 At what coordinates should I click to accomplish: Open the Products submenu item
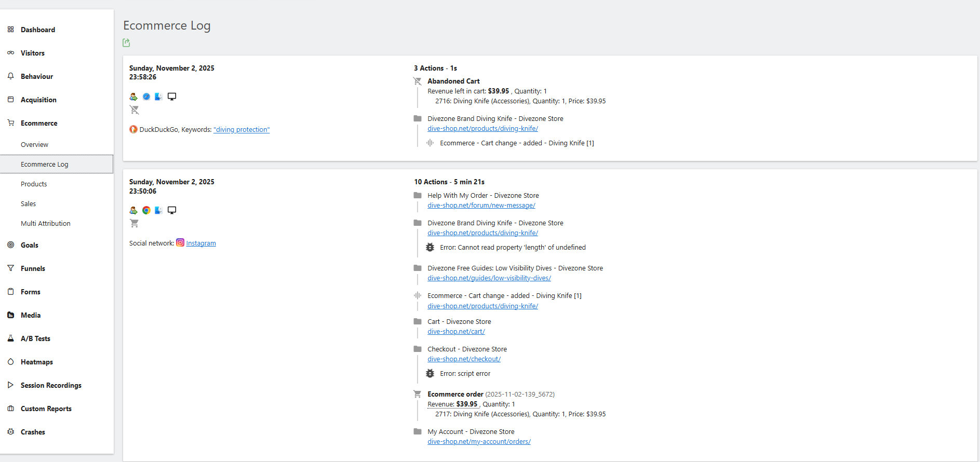34,184
